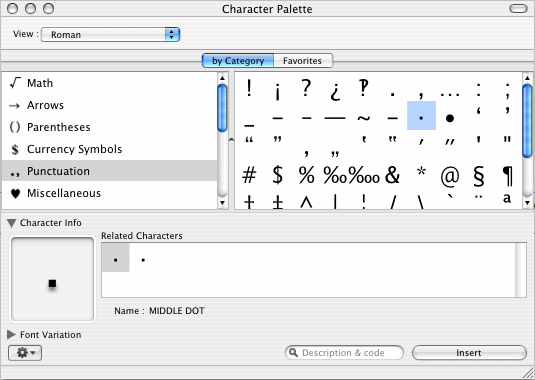Click the magnifying glass in search field
535x380 pixels.
(293, 352)
